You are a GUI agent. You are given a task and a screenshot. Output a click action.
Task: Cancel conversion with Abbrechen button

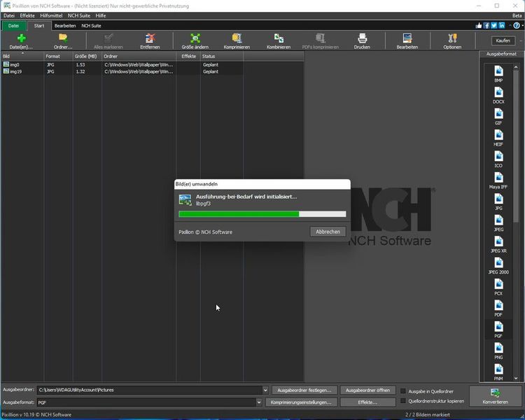click(x=328, y=232)
